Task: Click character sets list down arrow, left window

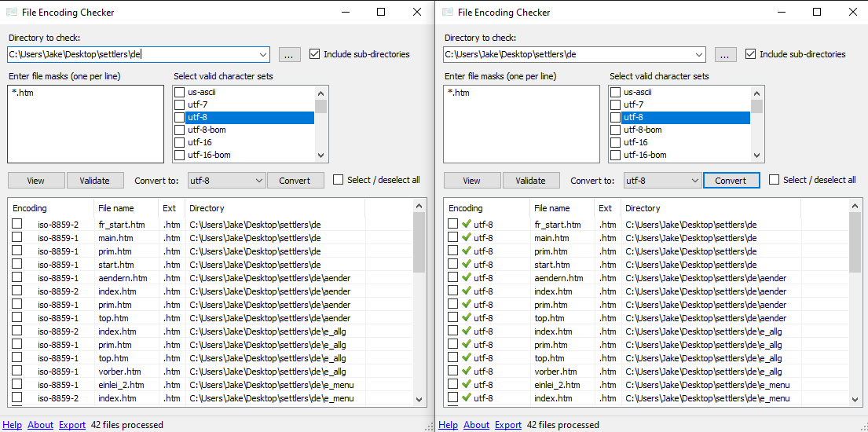Action: pos(321,156)
